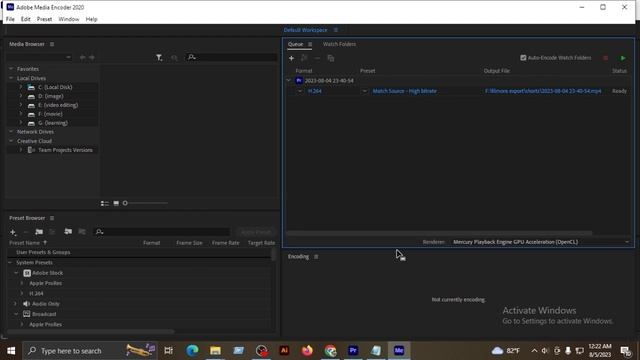
Task: Click the Duplicate icon in Queue toolbar
Action: (331, 58)
